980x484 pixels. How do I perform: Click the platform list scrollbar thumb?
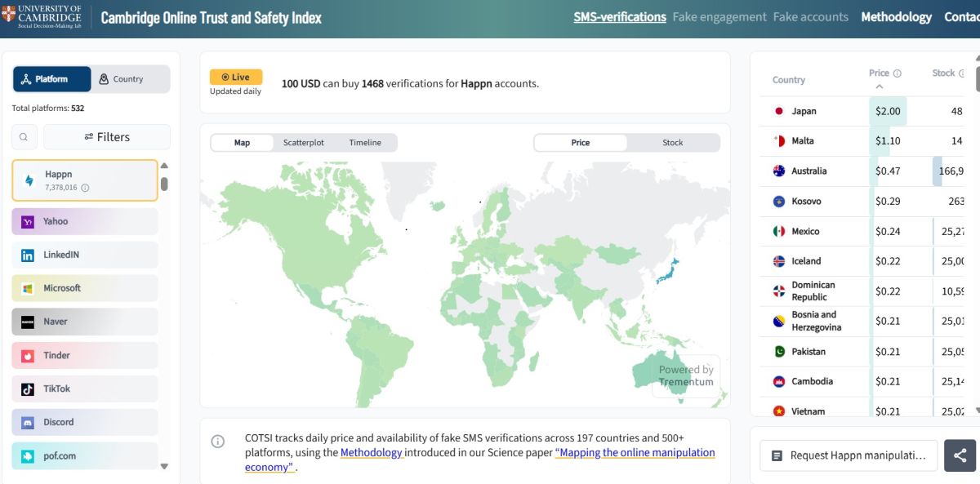click(x=164, y=184)
